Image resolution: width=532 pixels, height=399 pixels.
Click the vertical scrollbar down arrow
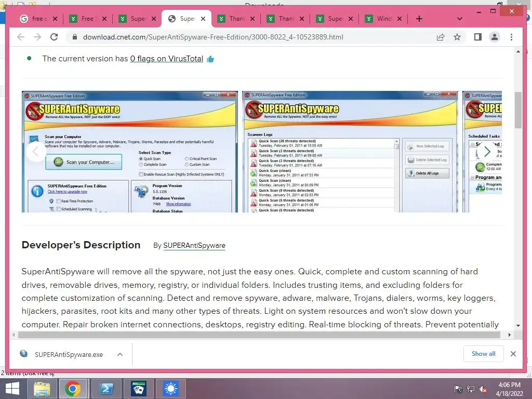(x=518, y=325)
